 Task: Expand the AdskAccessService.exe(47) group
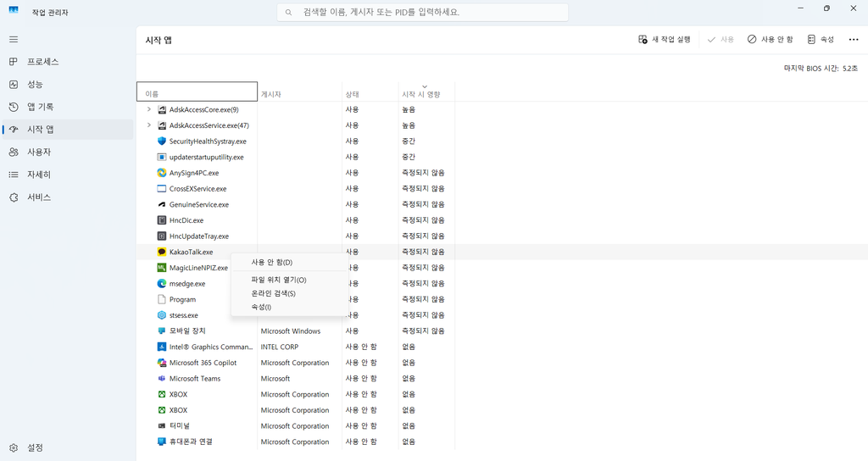tap(148, 125)
